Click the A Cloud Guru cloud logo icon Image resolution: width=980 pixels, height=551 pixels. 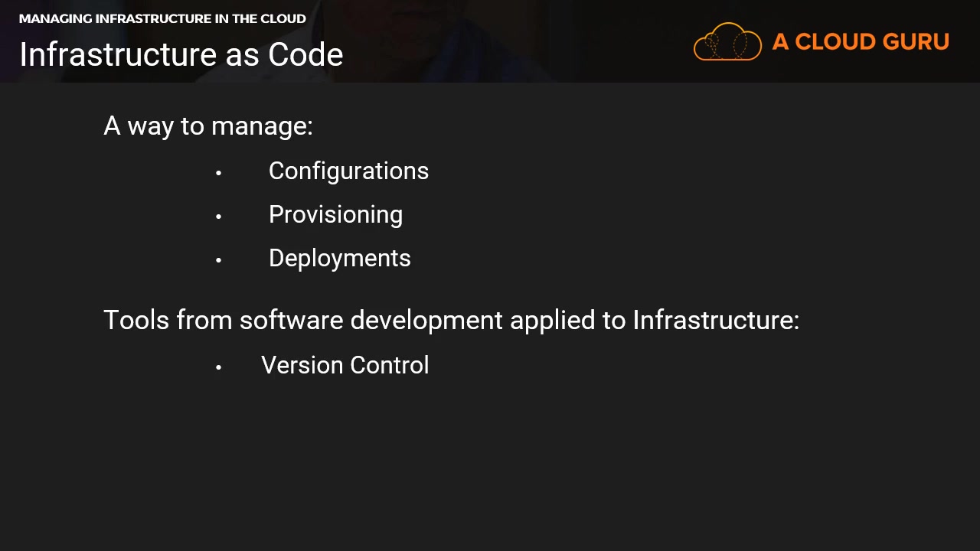pos(727,42)
